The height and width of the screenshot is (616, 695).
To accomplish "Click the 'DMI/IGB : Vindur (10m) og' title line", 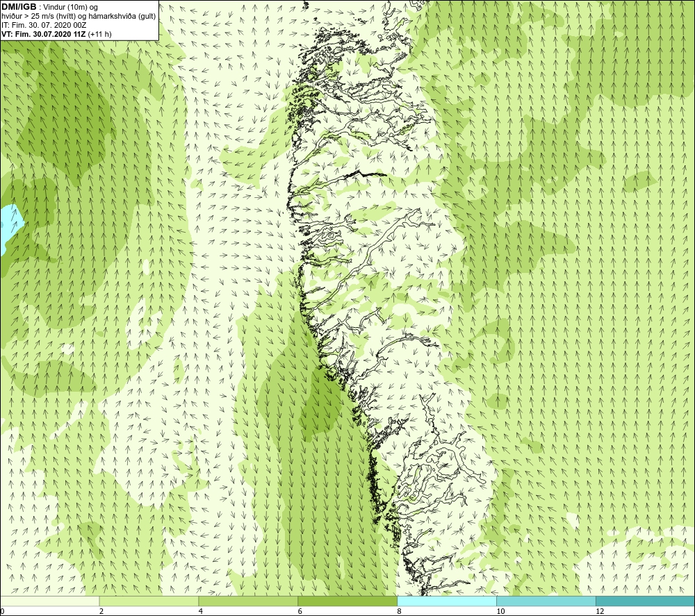I will coord(49,7).
